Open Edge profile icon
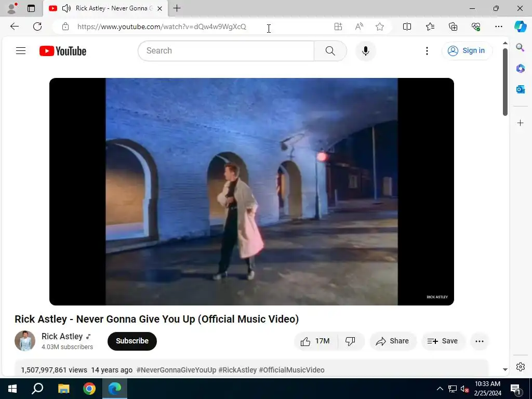 click(12, 8)
